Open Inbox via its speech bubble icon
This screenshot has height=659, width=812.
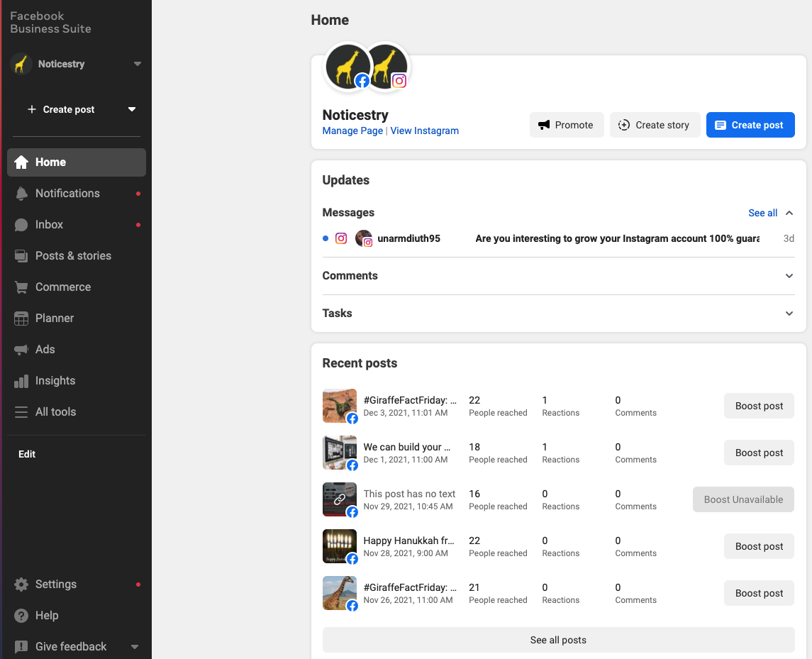coord(22,225)
